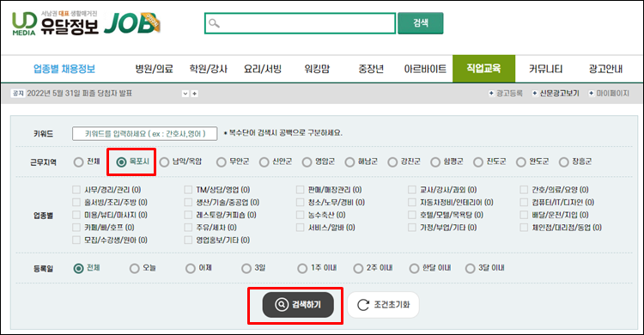Open the 병원/의료 menu

click(154, 69)
